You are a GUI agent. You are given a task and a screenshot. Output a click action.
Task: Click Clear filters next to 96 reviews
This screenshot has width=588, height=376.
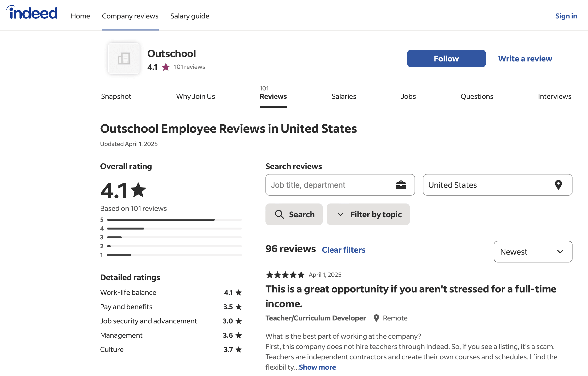tap(343, 250)
